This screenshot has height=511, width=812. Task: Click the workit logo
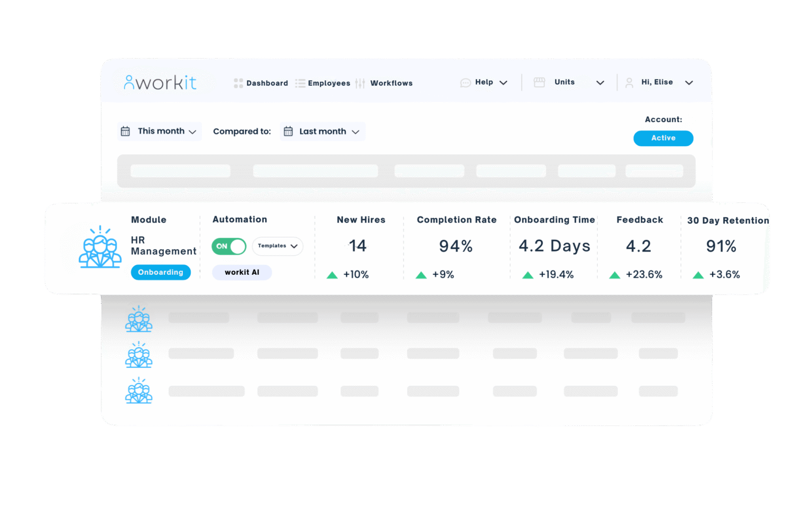[159, 82]
